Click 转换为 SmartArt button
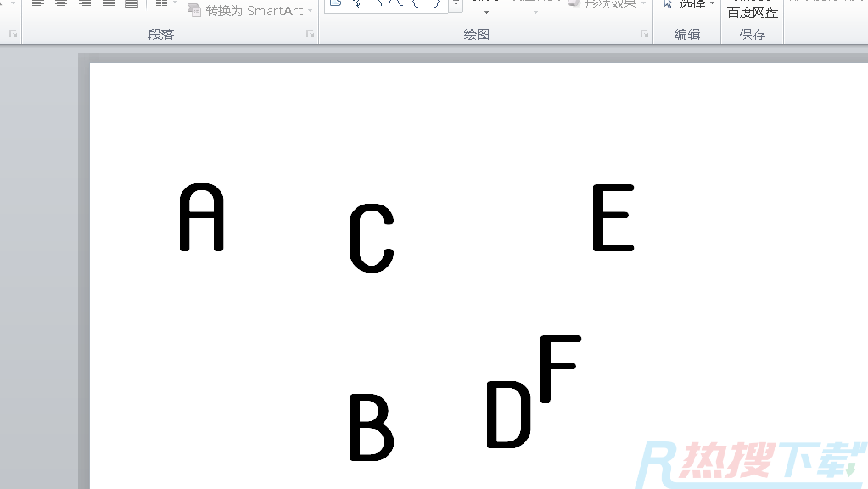The width and height of the screenshot is (868, 489). (x=250, y=10)
